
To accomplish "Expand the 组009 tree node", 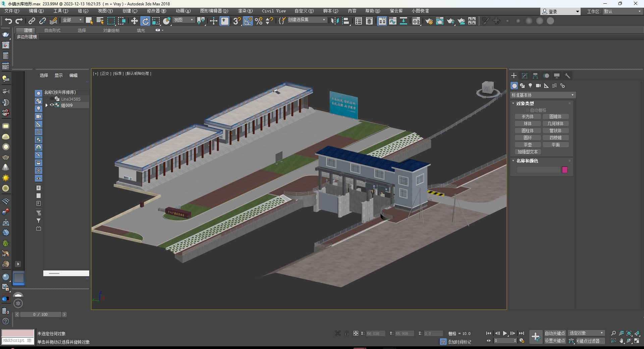I will coord(47,105).
